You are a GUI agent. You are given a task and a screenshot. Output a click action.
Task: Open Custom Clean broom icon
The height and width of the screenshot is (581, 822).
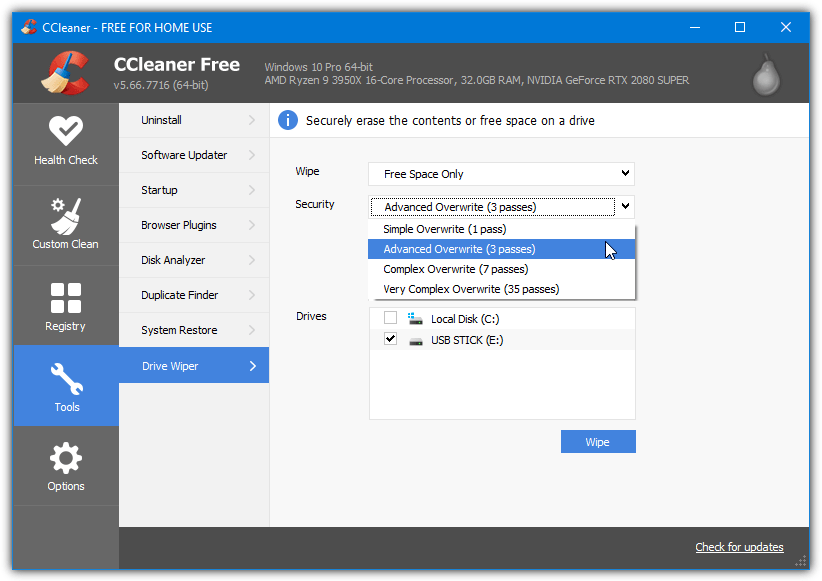66,217
